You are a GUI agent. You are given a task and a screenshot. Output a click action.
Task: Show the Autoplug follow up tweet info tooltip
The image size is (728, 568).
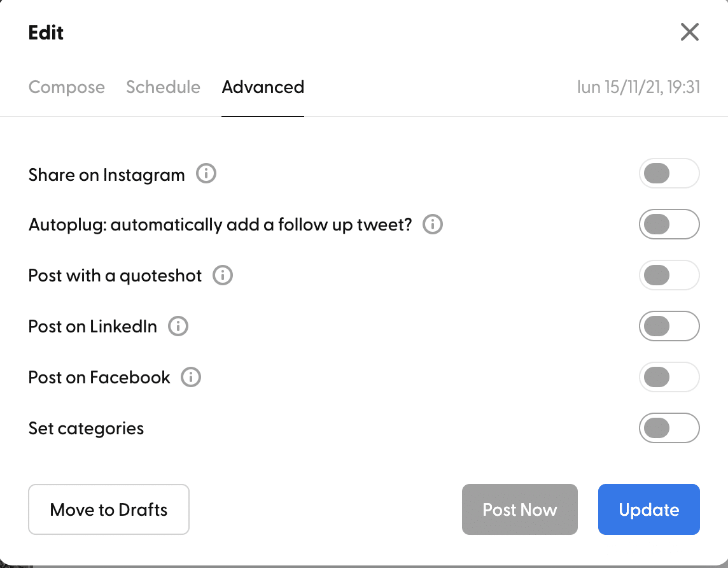[433, 224]
